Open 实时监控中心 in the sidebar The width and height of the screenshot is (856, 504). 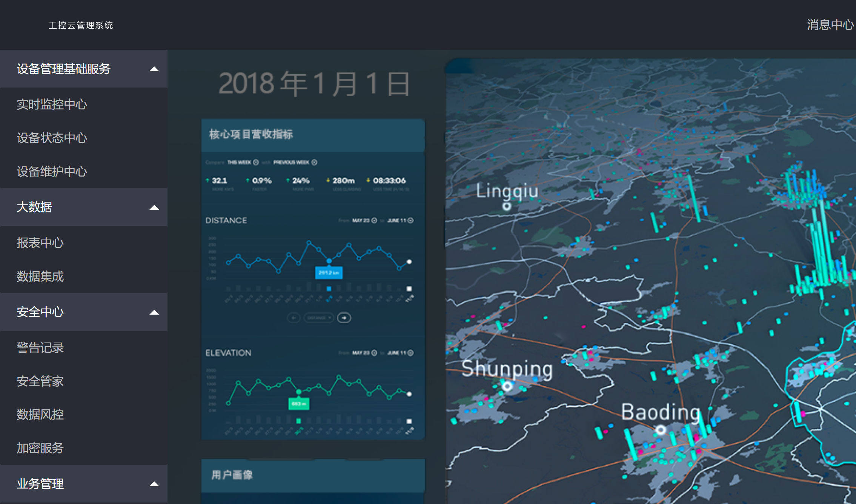[x=52, y=104]
